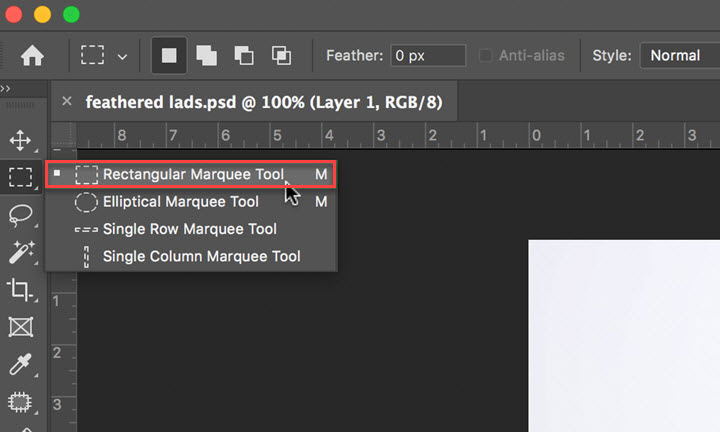Select the Add to selection mode

coord(206,56)
